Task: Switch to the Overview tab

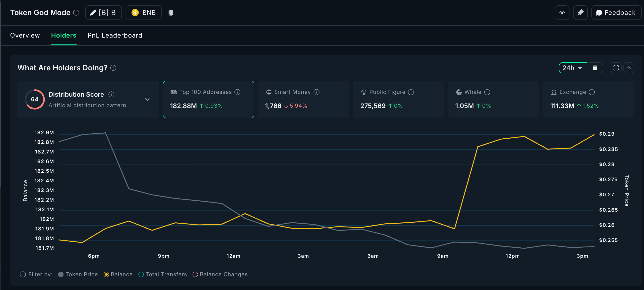Action: click(x=25, y=35)
